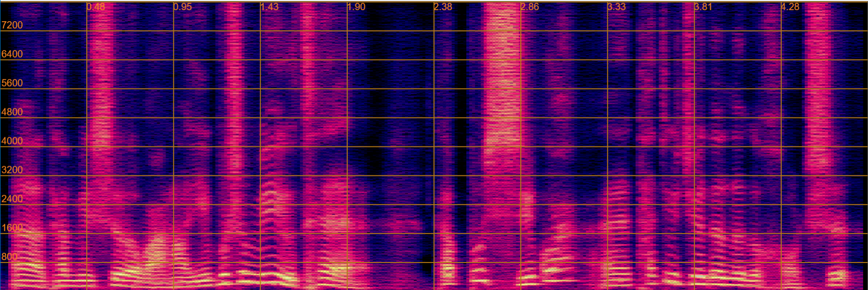Select the 6400 frequency axis label

click(12, 54)
